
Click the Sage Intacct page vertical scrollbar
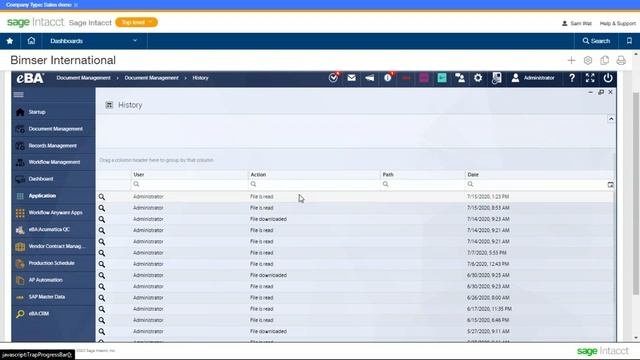(636, 193)
